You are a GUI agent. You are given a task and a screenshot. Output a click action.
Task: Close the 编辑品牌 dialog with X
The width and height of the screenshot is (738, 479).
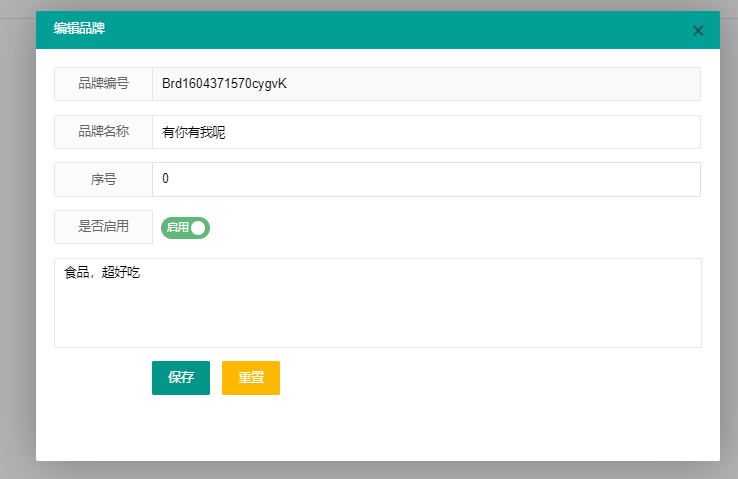click(698, 31)
